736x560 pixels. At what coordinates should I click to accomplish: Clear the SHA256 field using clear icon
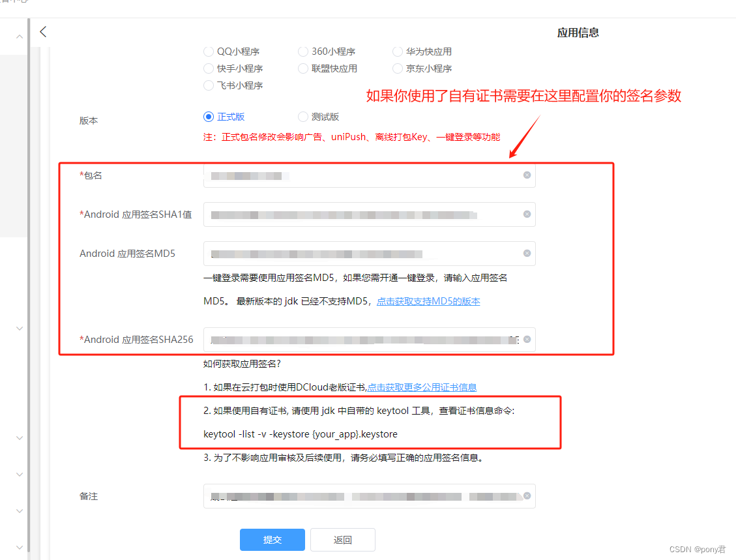click(527, 340)
